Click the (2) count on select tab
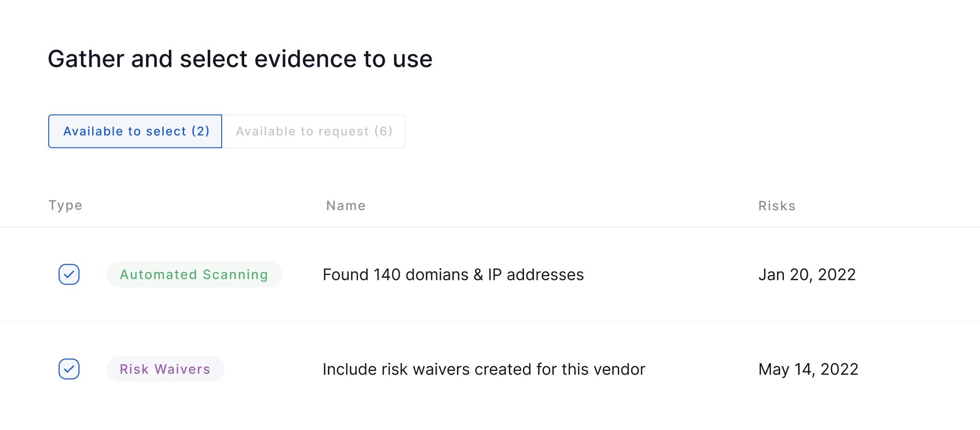This screenshot has height=430, width=980. [200, 131]
